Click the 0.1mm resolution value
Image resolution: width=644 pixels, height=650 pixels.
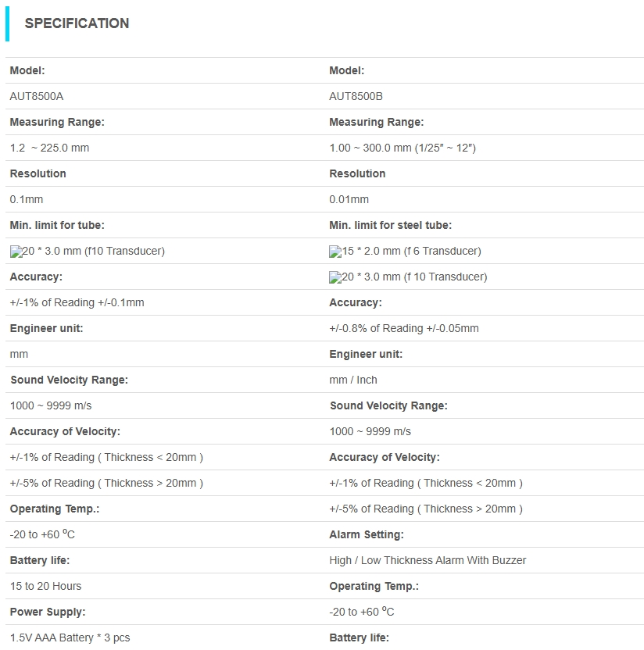(27, 199)
